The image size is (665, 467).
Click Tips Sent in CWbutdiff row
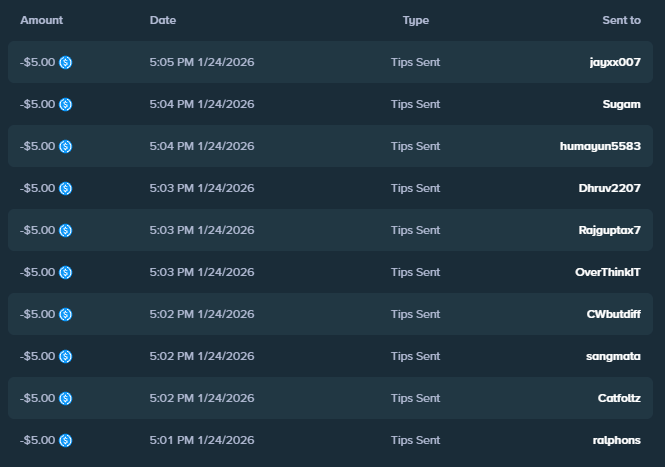tap(416, 314)
